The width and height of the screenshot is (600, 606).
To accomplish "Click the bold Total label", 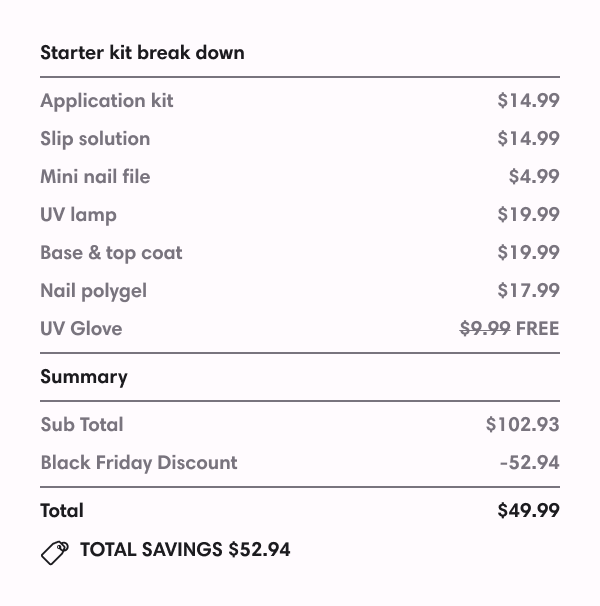I will coord(62,510).
